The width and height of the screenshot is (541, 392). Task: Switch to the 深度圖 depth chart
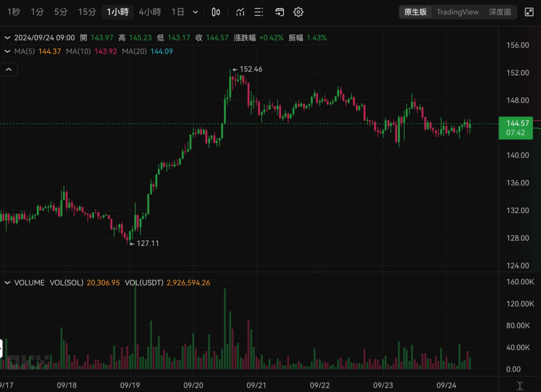point(500,12)
